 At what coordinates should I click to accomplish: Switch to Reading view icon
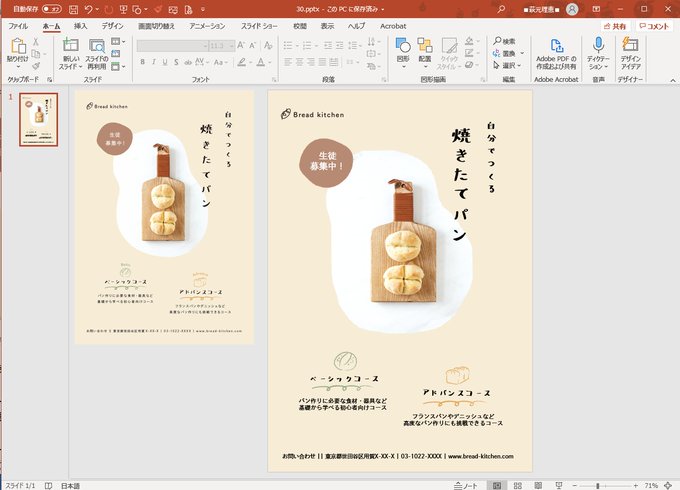pos(538,486)
